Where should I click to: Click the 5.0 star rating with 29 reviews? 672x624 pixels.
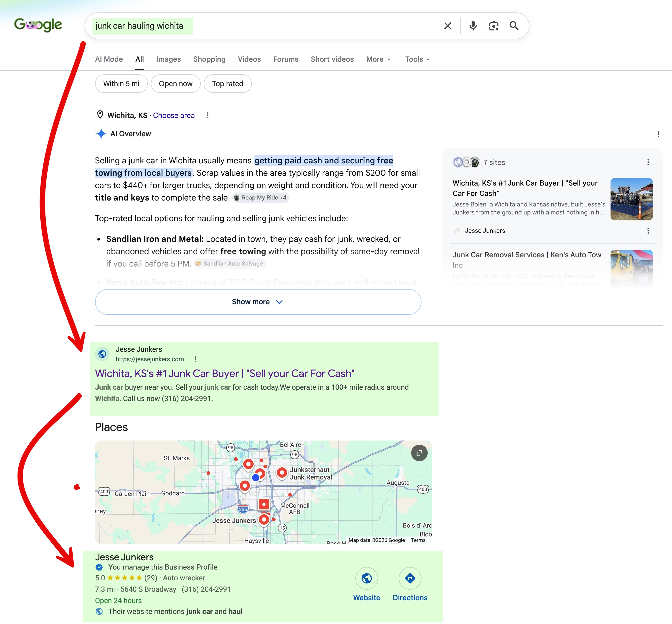coord(126,578)
